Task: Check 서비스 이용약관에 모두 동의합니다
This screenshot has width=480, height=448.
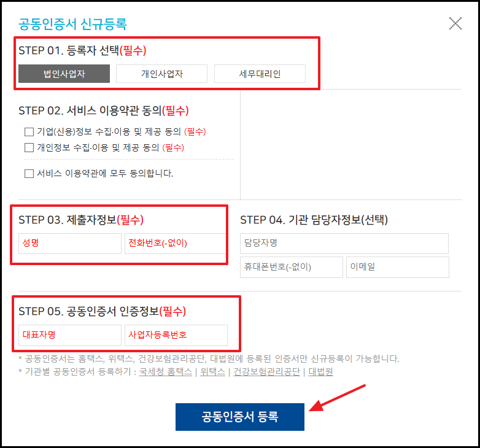Action: point(29,174)
